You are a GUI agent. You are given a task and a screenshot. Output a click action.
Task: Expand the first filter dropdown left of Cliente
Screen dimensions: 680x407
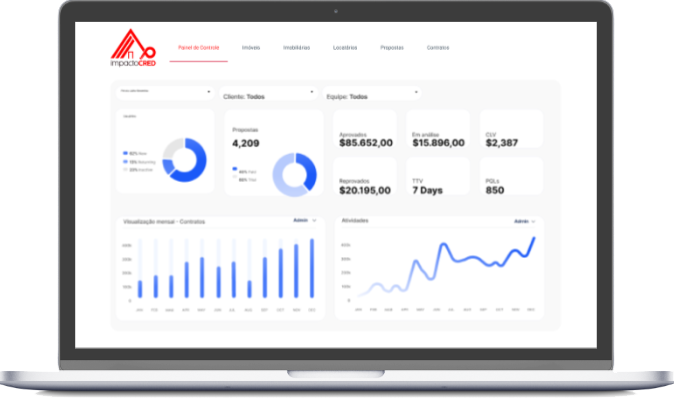[164, 92]
